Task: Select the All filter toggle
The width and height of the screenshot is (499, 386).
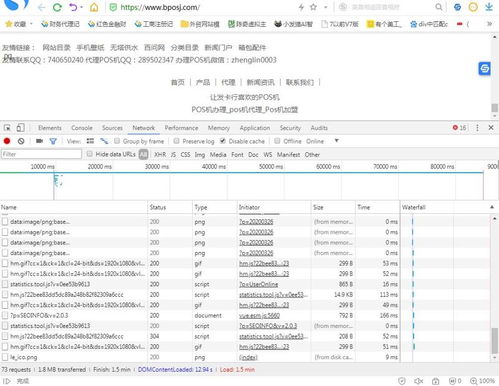Action: pyautogui.click(x=143, y=154)
